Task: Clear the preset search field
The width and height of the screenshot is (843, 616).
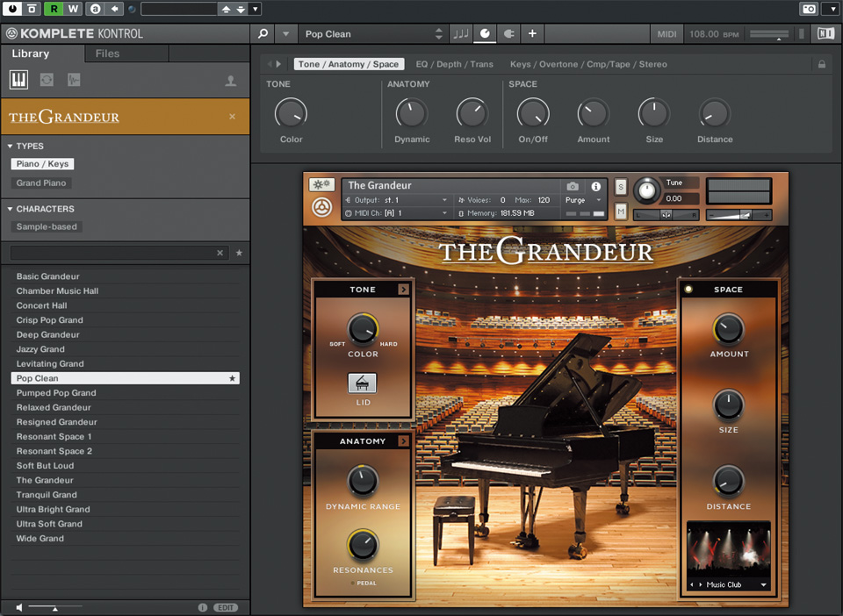Action: pyautogui.click(x=220, y=253)
